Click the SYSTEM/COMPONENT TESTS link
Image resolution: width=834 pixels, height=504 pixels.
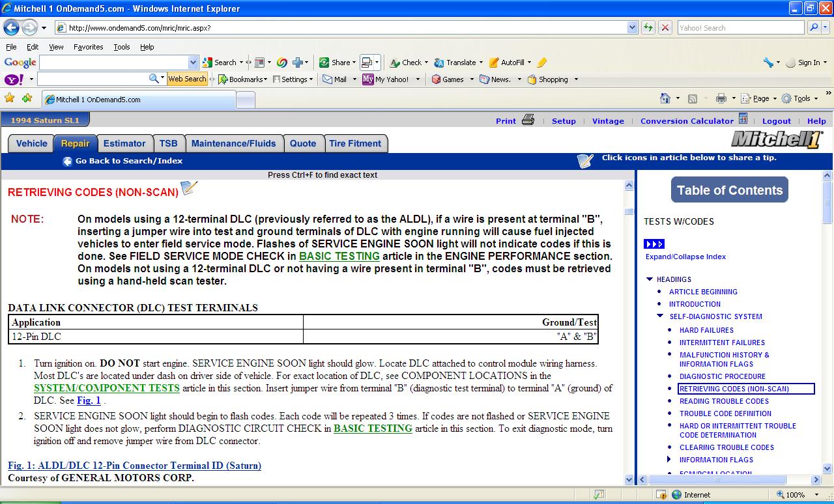[107, 388]
